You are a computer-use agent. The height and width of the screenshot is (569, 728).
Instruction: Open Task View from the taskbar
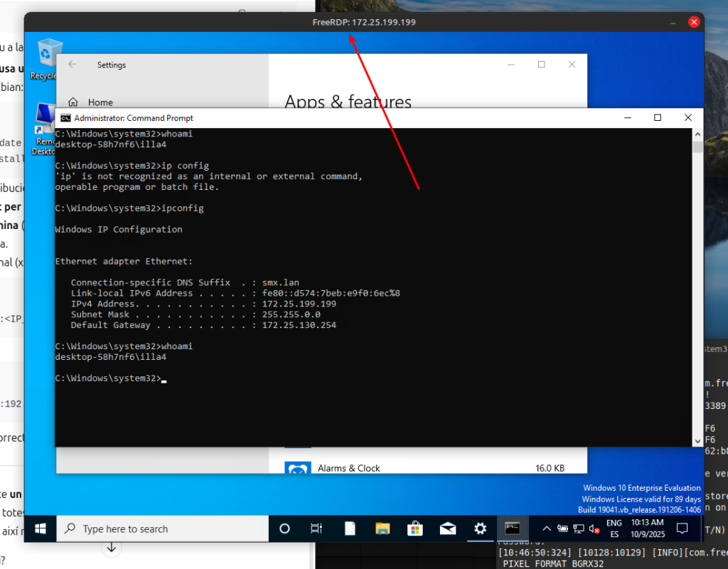[317, 528]
